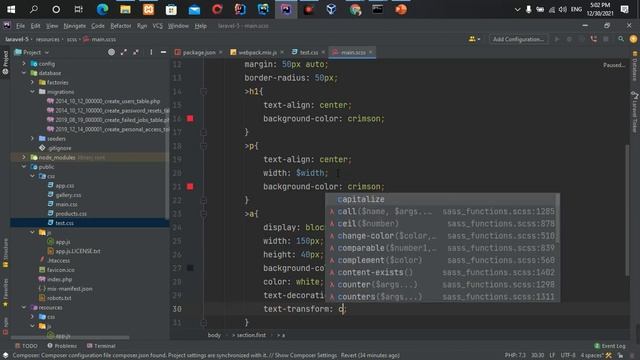Click taskbar Search magnifier icon
This screenshot has height=360, width=640.
tap(34, 9)
